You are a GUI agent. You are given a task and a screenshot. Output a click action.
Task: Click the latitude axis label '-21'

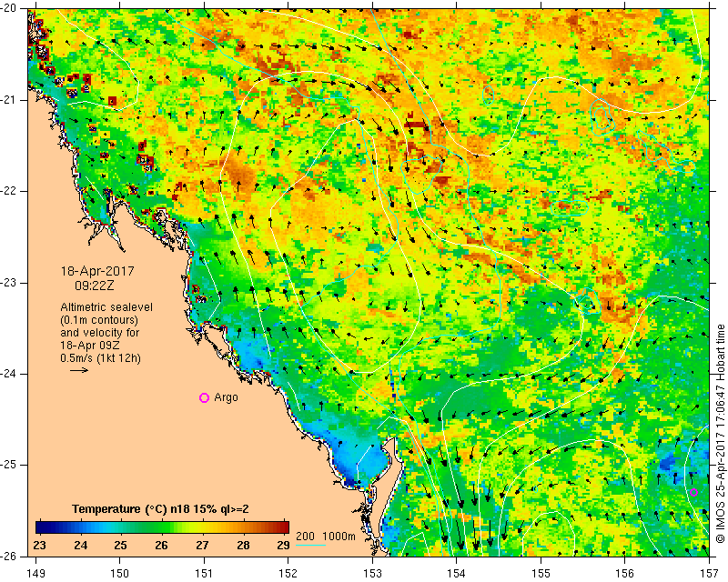[x=8, y=100]
